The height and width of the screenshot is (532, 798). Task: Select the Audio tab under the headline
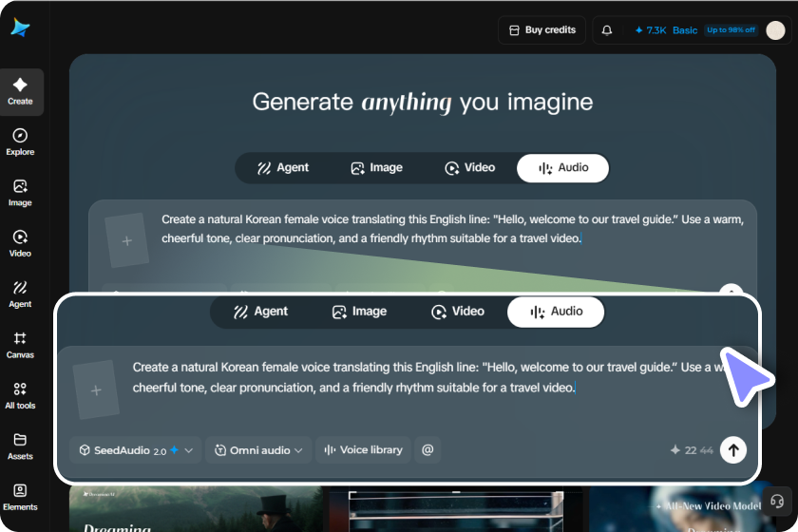(x=562, y=168)
